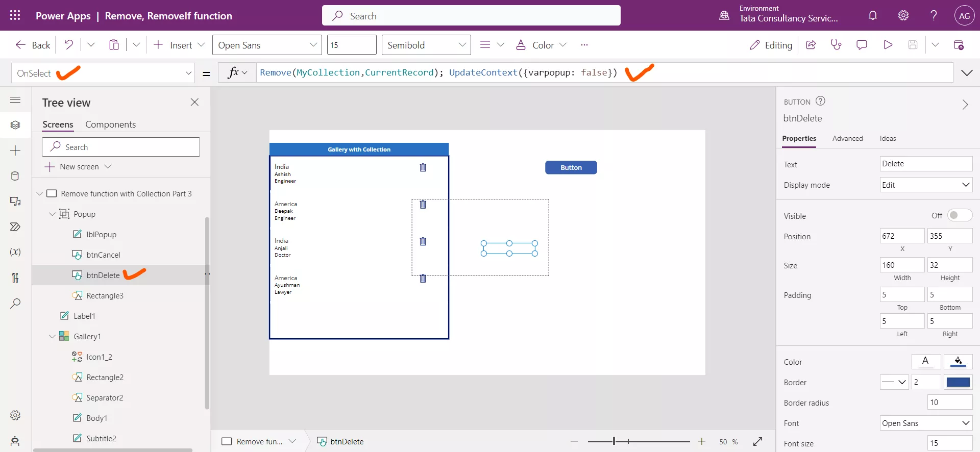Switch to the Screens tab

pos(58,124)
